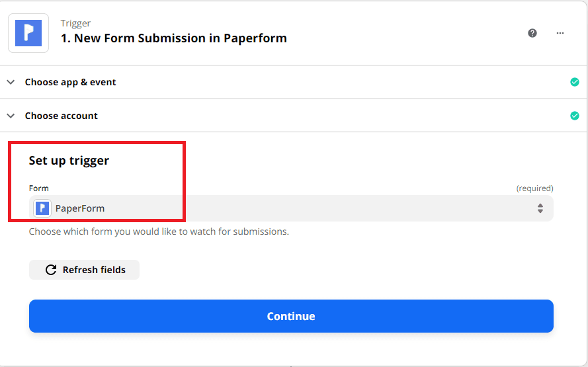
Task: Click the circular refresh arrow icon
Action: click(51, 270)
